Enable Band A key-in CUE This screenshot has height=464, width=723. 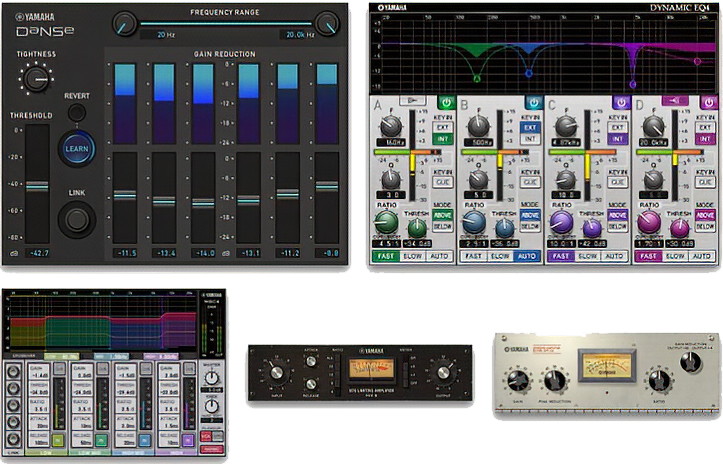click(443, 182)
